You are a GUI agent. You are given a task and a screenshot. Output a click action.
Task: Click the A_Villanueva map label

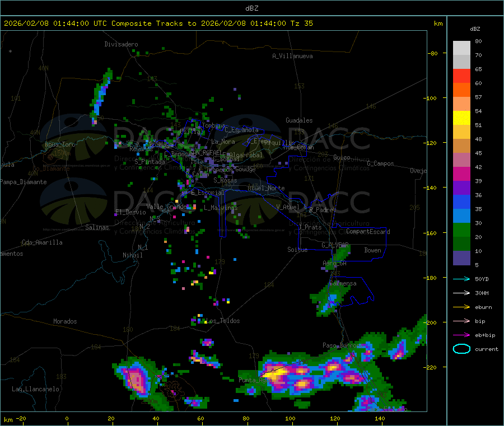point(292,56)
